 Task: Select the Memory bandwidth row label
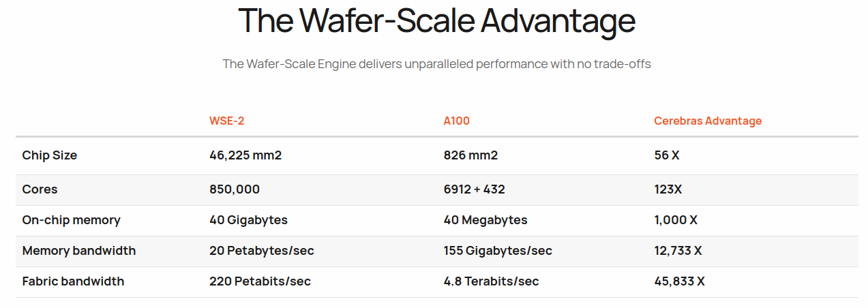79,251
